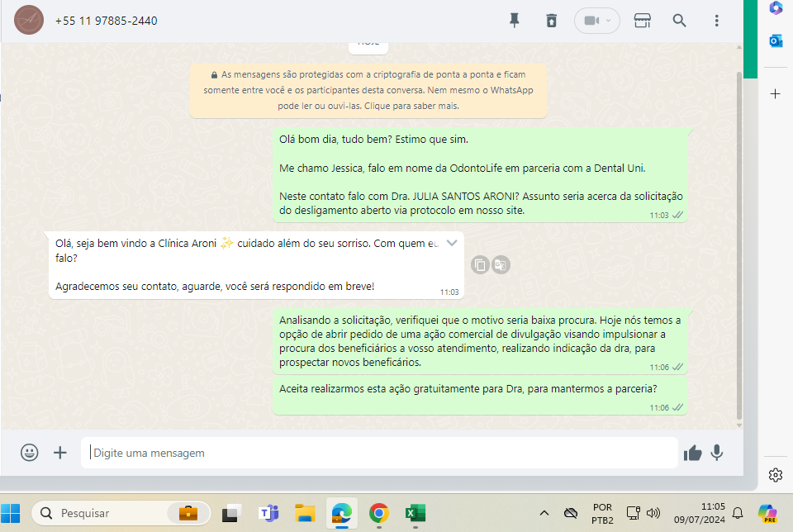
Task: Search within the conversation using magnifier icon
Action: (679, 21)
